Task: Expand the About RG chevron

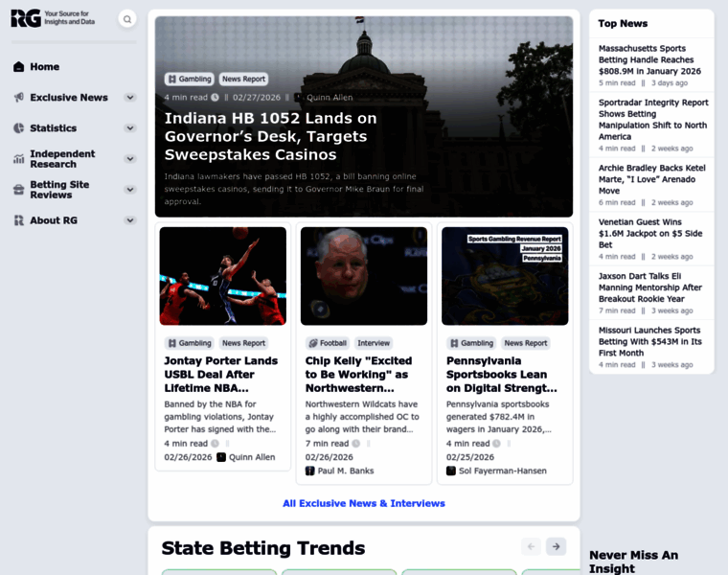Action: pyautogui.click(x=130, y=220)
